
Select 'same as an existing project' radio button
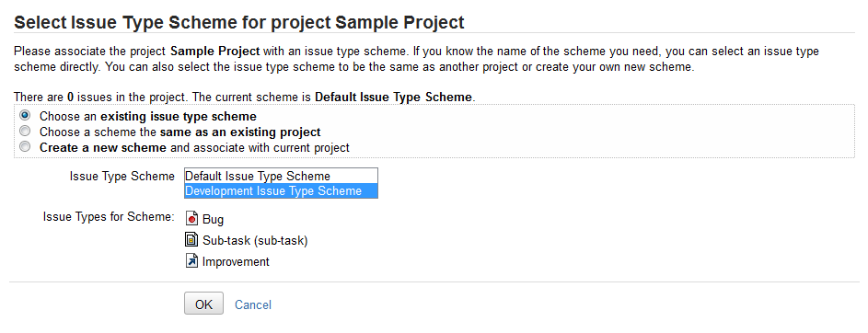[25, 132]
